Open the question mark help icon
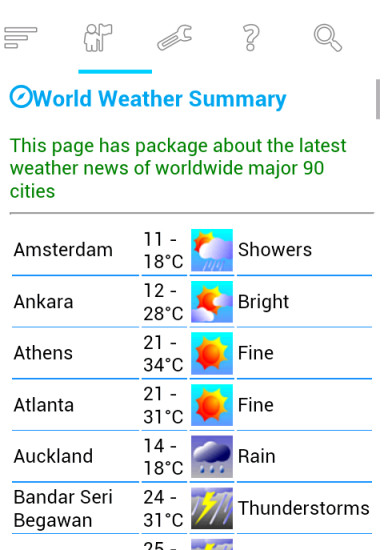 point(251,38)
